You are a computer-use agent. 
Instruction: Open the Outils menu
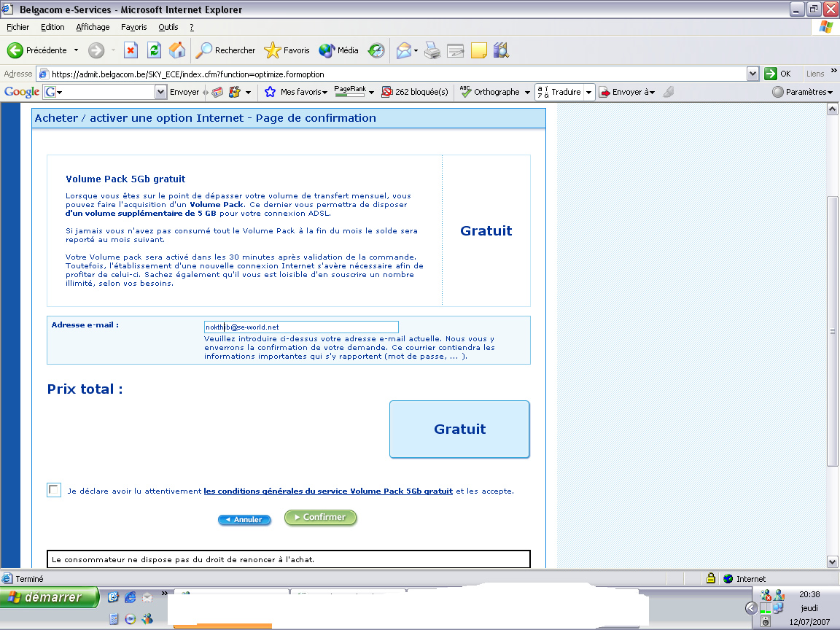[x=168, y=27]
